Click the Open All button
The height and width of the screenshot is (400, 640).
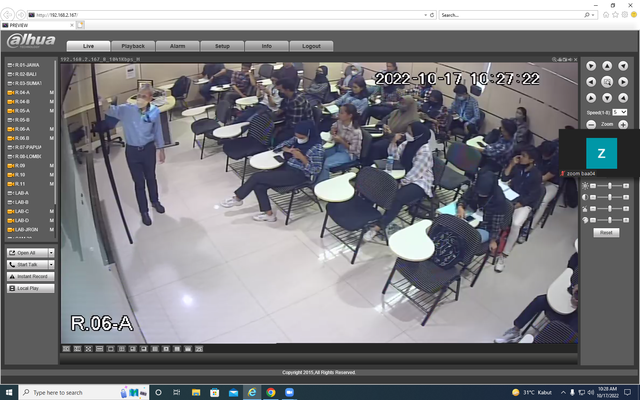(x=28, y=253)
